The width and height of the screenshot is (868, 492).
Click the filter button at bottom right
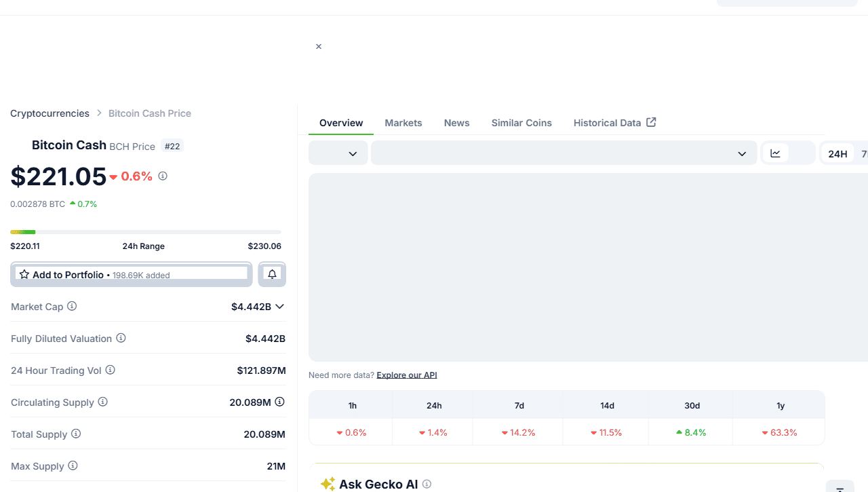tap(840, 486)
